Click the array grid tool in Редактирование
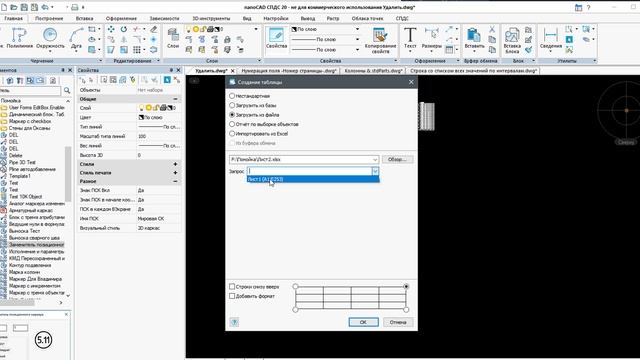Screen dimensions: 640x360 click(x=137, y=49)
